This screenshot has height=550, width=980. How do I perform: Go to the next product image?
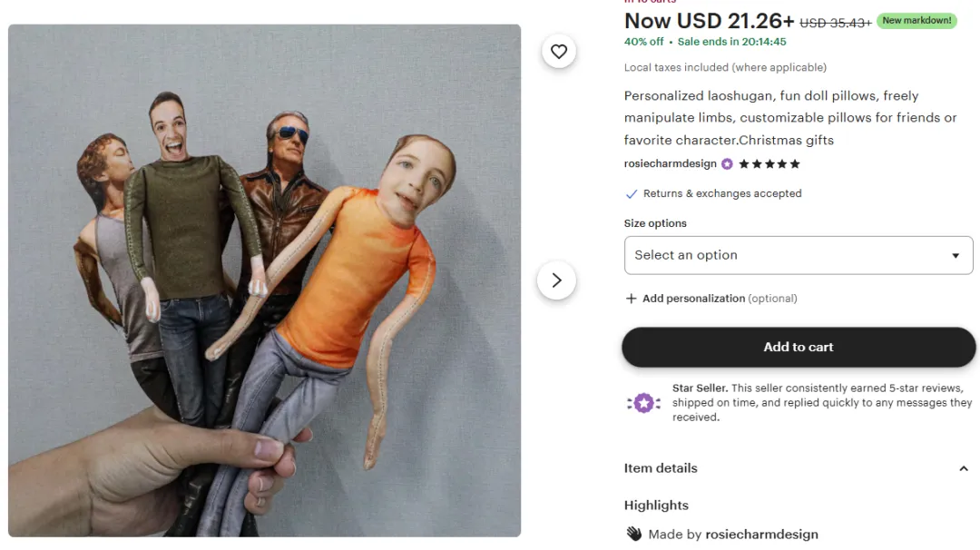point(556,280)
